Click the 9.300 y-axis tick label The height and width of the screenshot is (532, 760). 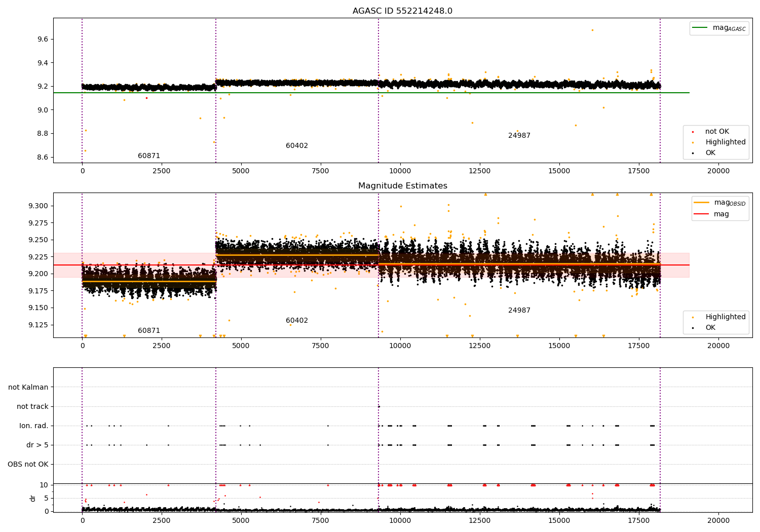pyautogui.click(x=39, y=206)
